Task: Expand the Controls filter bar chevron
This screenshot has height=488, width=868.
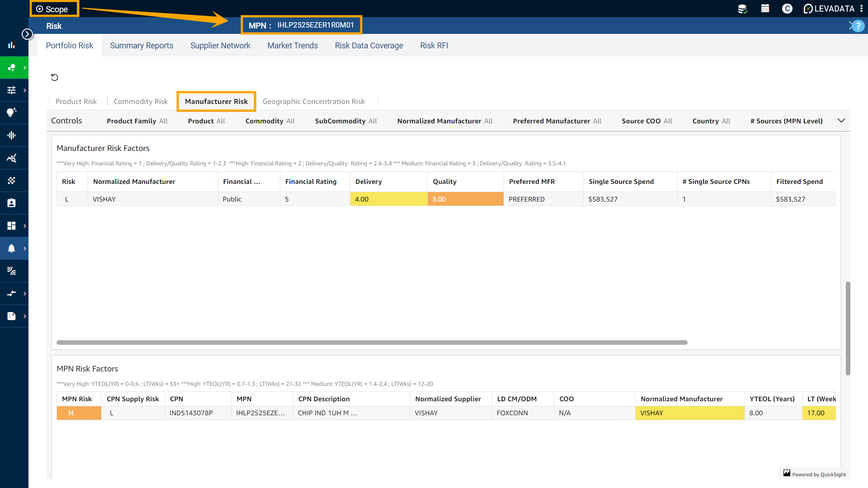Action: click(x=841, y=121)
